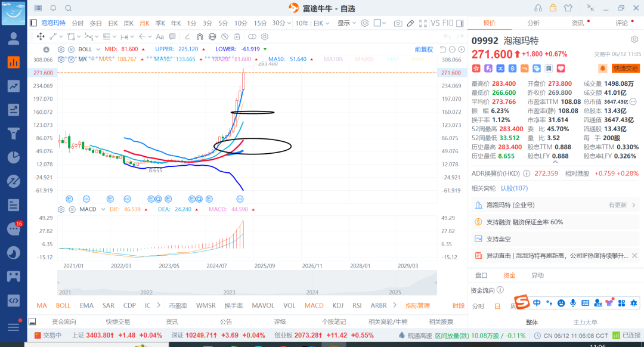Open BOLL indicator settings gear
The height and width of the screenshot is (347, 644).
(61, 49)
